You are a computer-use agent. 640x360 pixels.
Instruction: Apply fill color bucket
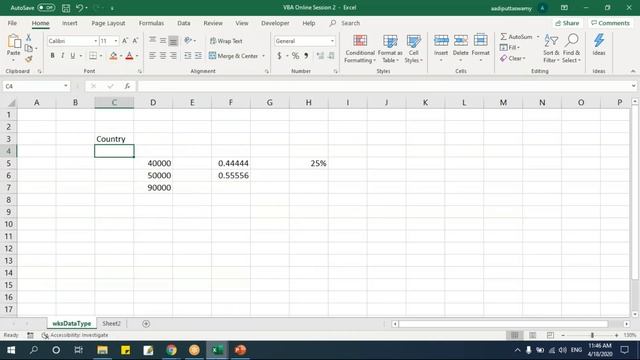click(x=113, y=56)
